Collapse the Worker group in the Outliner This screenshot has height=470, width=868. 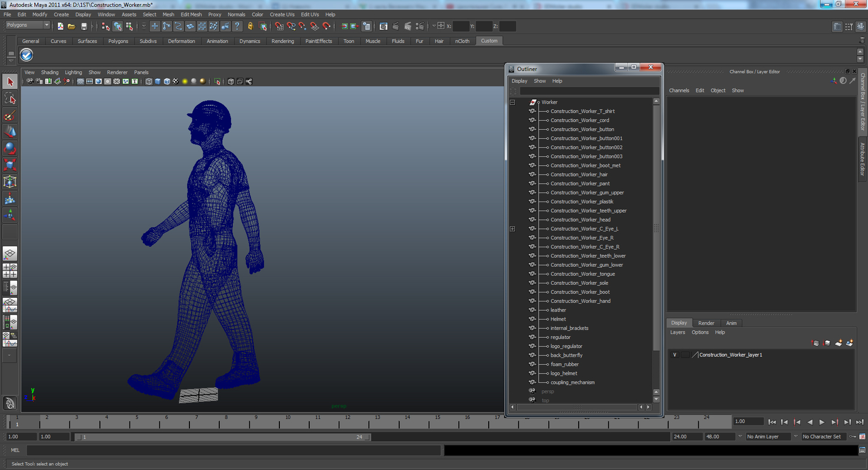pos(512,102)
